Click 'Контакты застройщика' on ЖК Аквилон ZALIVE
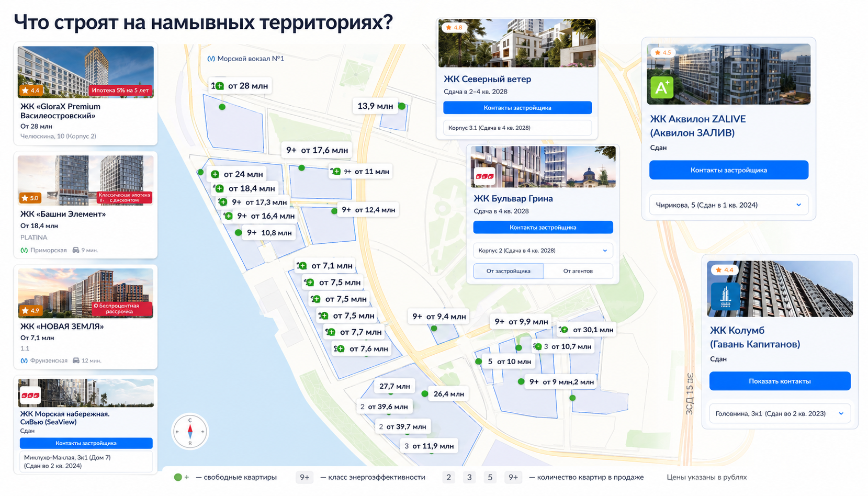This screenshot has width=868, height=496. [x=729, y=170]
